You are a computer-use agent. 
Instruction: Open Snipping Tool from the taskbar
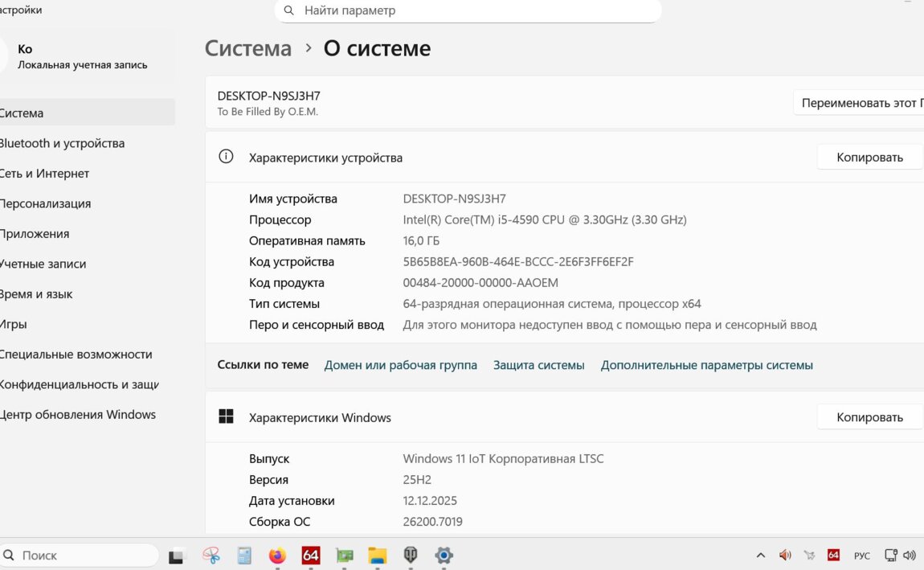tap(211, 555)
